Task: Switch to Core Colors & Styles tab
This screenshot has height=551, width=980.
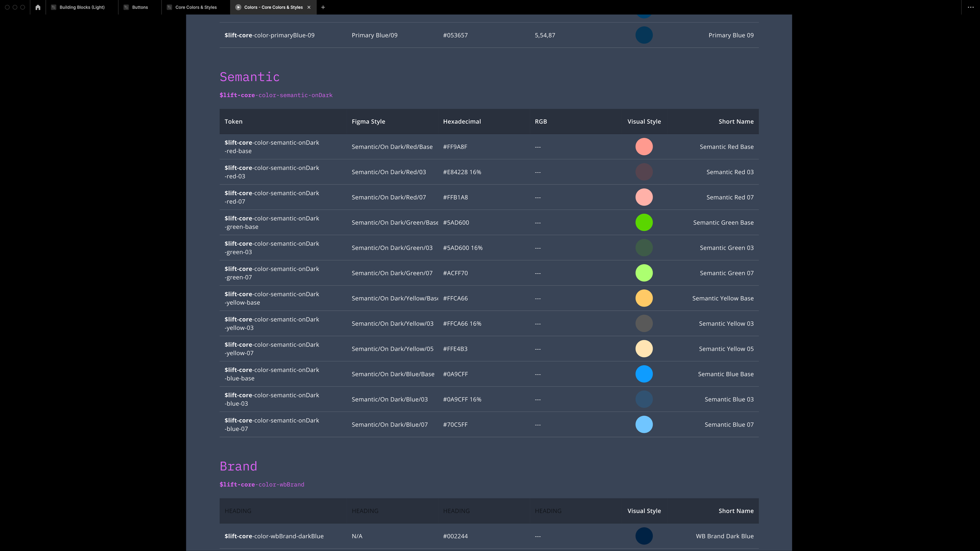Action: pos(196,7)
